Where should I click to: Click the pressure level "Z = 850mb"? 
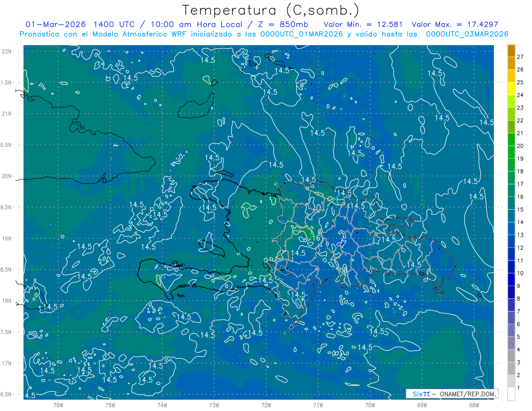pos(282,24)
